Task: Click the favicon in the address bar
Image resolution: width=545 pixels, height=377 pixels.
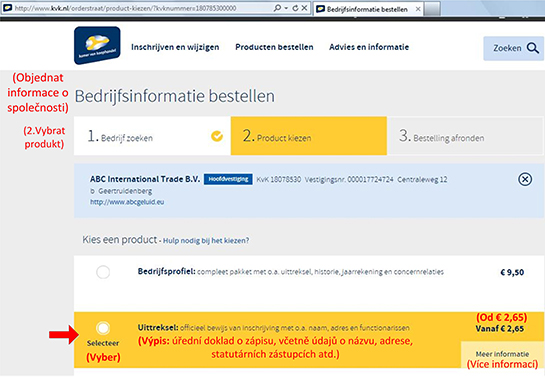Action: (7, 8)
